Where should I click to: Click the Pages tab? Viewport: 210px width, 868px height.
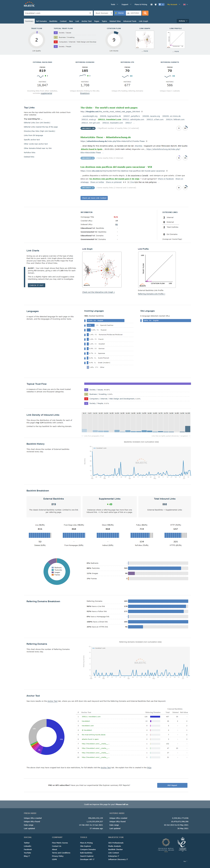97,21
